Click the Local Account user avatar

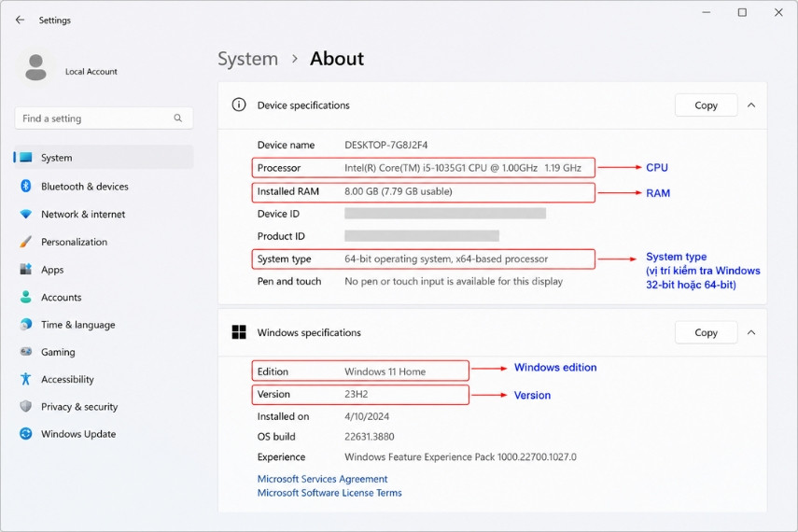click(x=35, y=68)
